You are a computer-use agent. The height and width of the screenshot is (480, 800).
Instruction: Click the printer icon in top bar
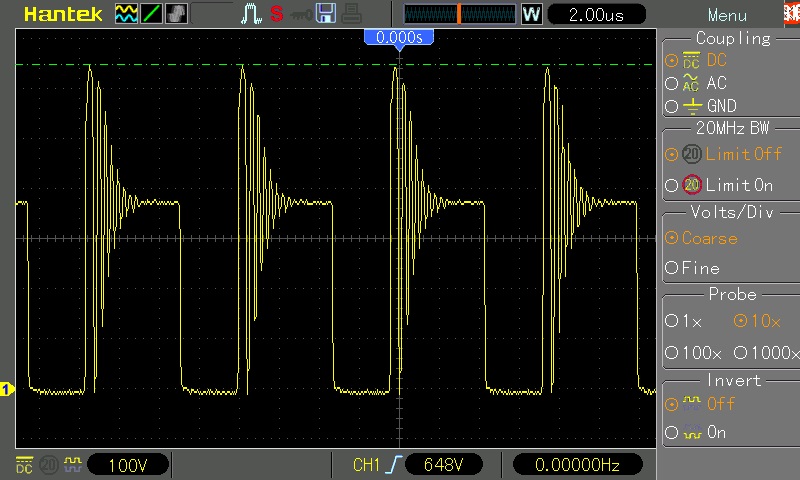pyautogui.click(x=351, y=14)
